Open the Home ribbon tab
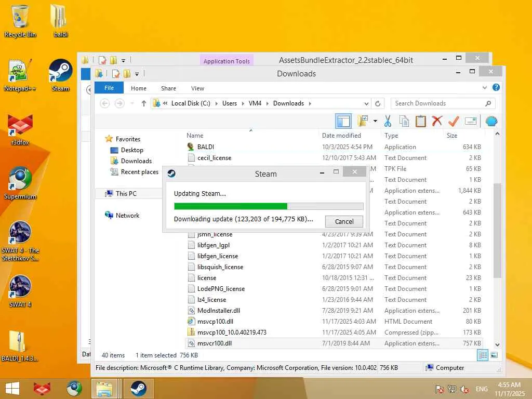The height and width of the screenshot is (399, 532). pos(139,88)
